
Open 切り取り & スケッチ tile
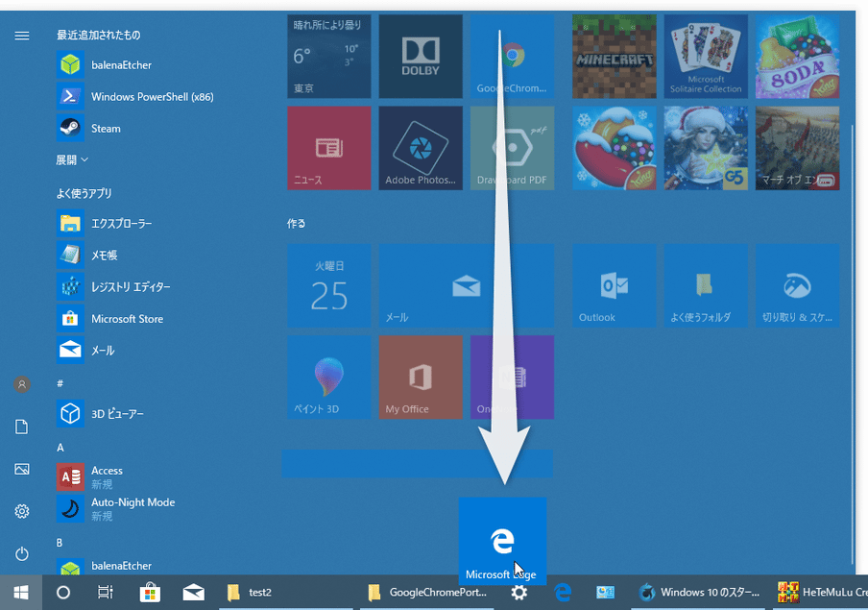[797, 285]
